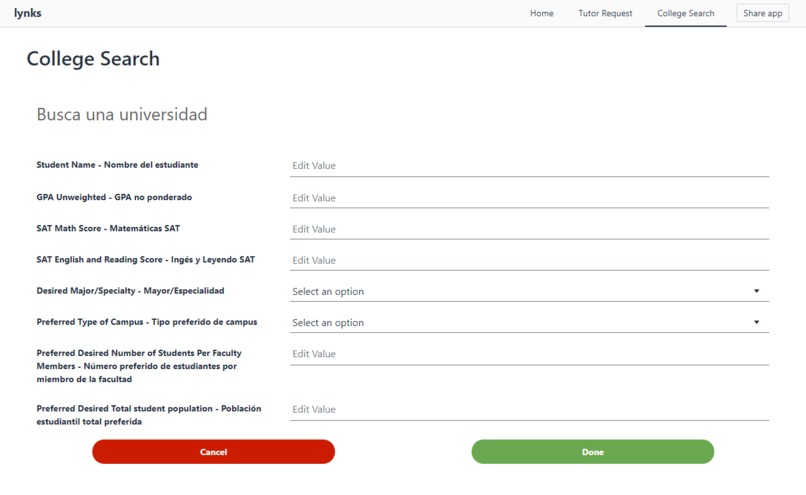The width and height of the screenshot is (806, 495).
Task: Select the College Search tab
Action: [x=686, y=13]
